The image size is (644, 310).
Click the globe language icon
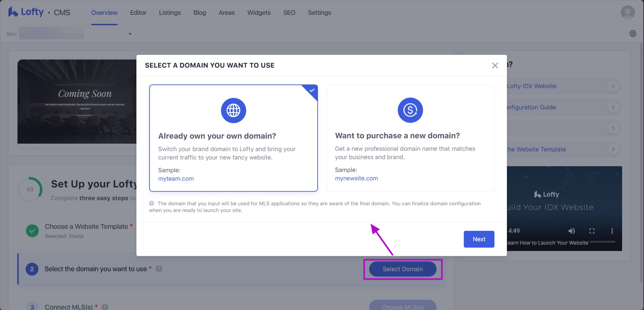633,34
